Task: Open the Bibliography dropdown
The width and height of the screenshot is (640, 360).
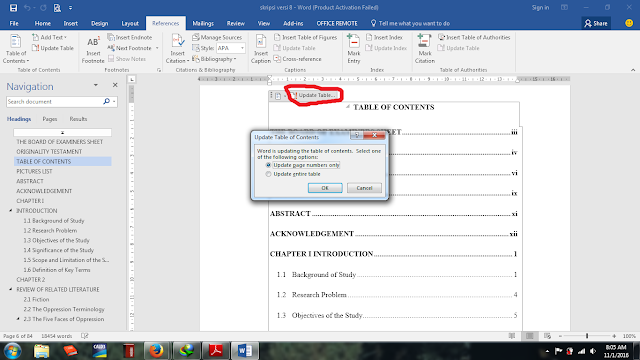Action: point(214,59)
